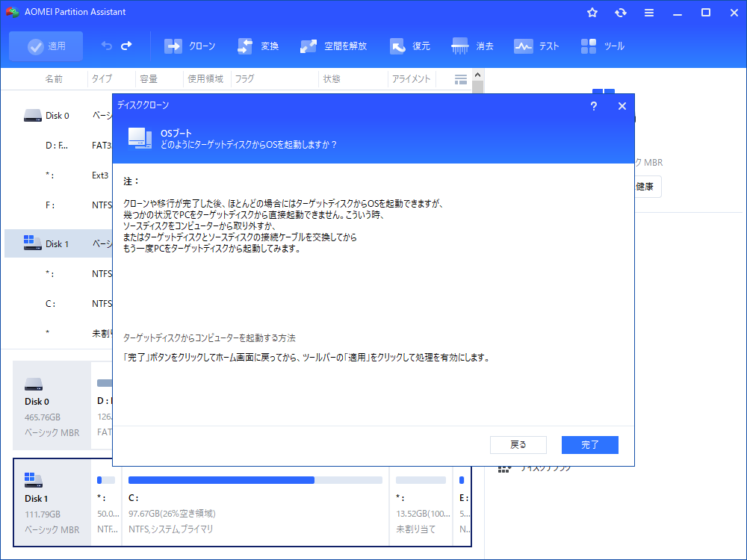Screen dimensions: 747x560
Task: Click the 名前 column header
Action: click(54, 79)
